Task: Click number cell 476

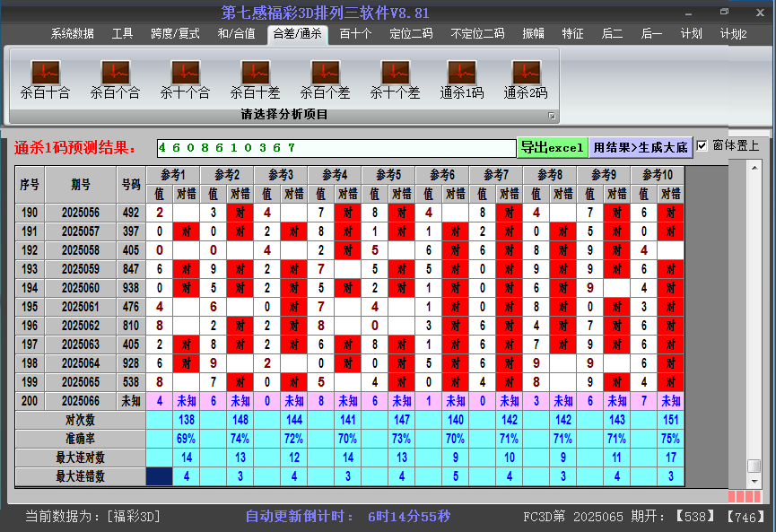Action: [131, 307]
